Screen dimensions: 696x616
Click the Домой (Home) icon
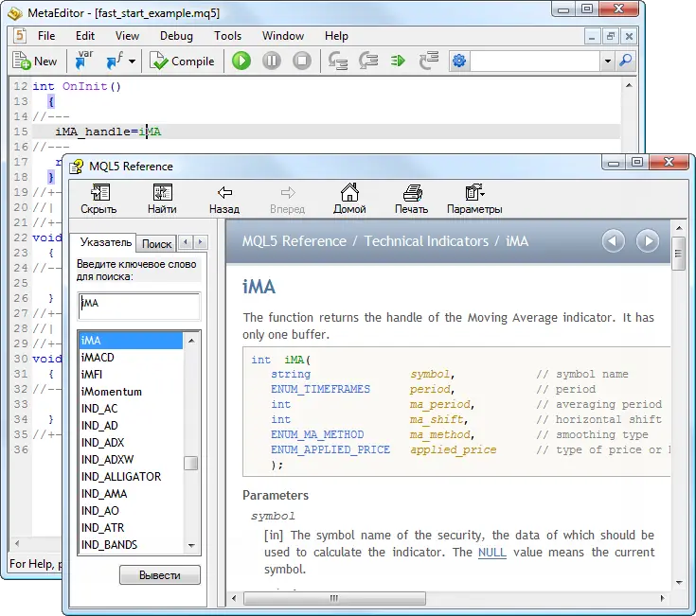349,199
